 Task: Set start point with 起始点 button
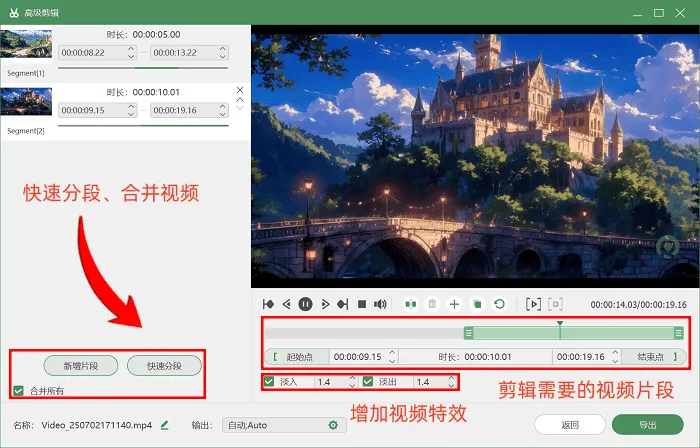[x=297, y=357]
